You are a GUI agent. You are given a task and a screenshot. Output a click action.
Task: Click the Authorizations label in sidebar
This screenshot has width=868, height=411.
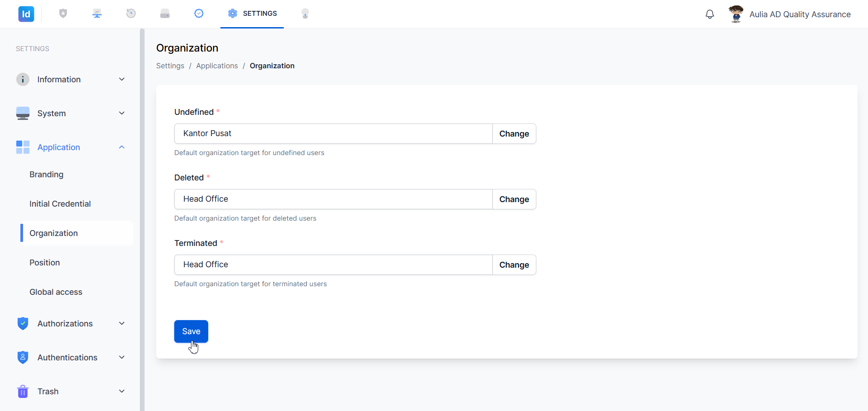coord(65,324)
